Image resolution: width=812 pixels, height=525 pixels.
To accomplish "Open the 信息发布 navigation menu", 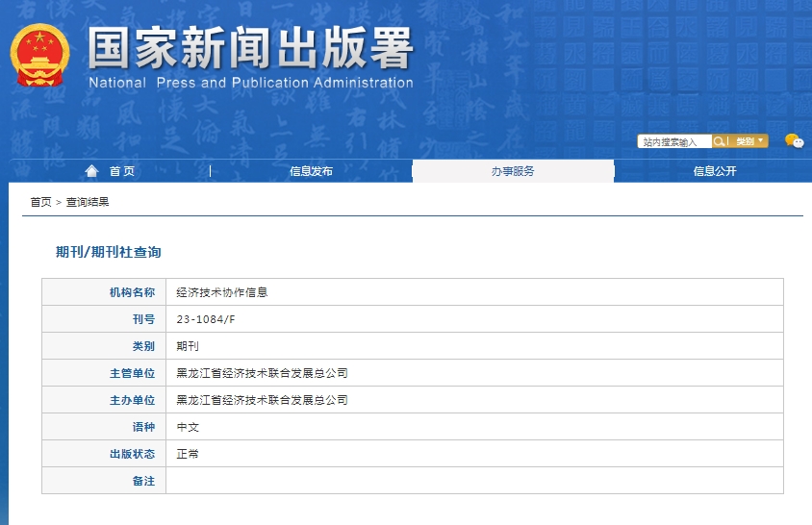I will 311,171.
